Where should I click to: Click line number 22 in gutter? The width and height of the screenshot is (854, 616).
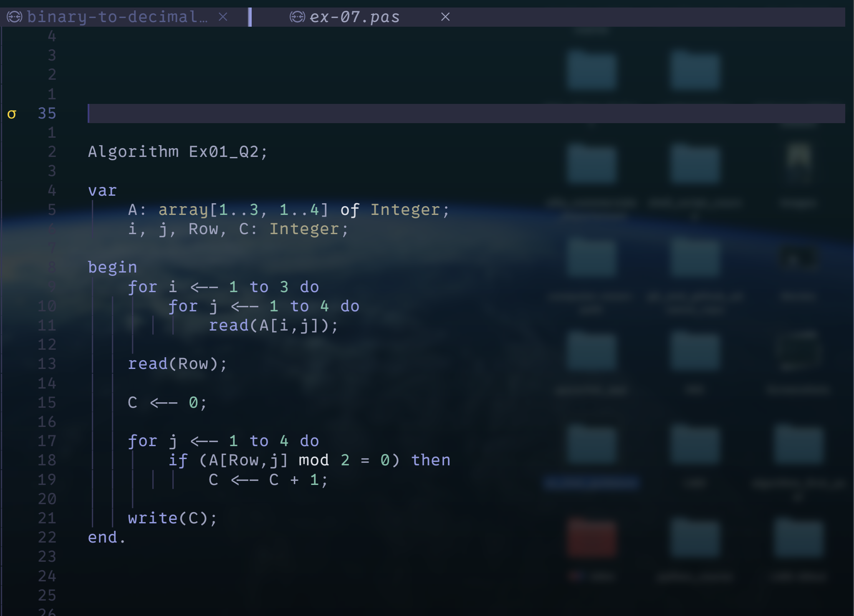coord(47,538)
